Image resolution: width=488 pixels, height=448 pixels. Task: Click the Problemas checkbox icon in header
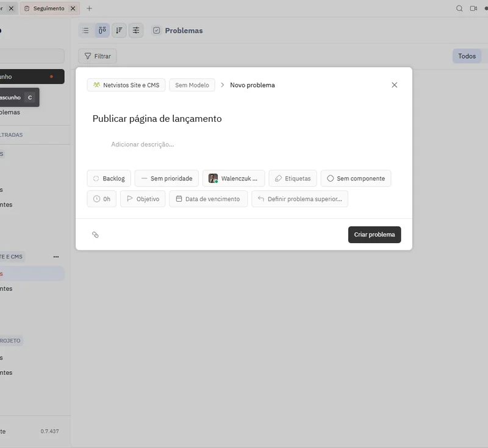tap(157, 30)
